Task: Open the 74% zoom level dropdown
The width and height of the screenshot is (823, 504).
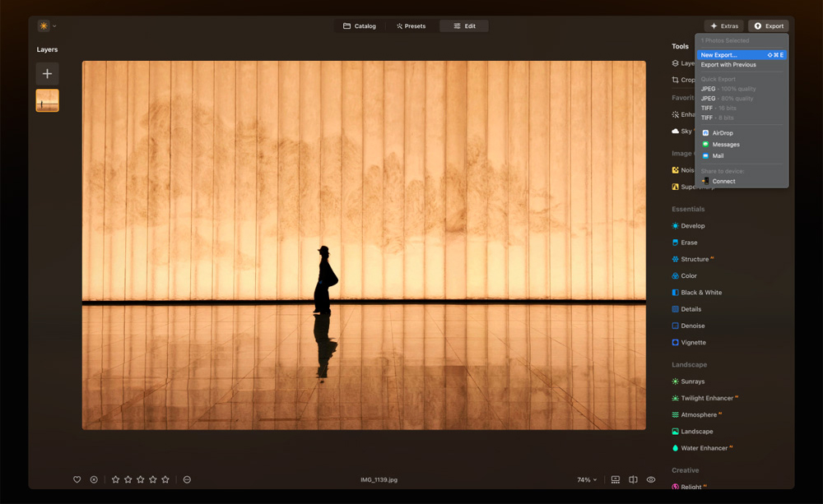Action: tap(587, 479)
